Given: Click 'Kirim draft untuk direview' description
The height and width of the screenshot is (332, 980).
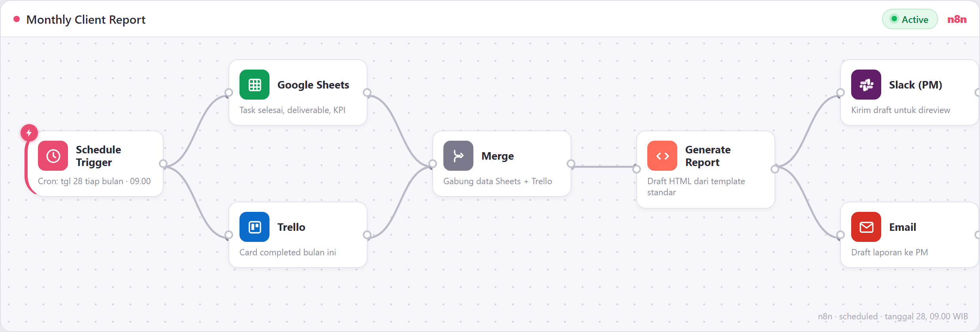Looking at the screenshot, I should (x=901, y=110).
